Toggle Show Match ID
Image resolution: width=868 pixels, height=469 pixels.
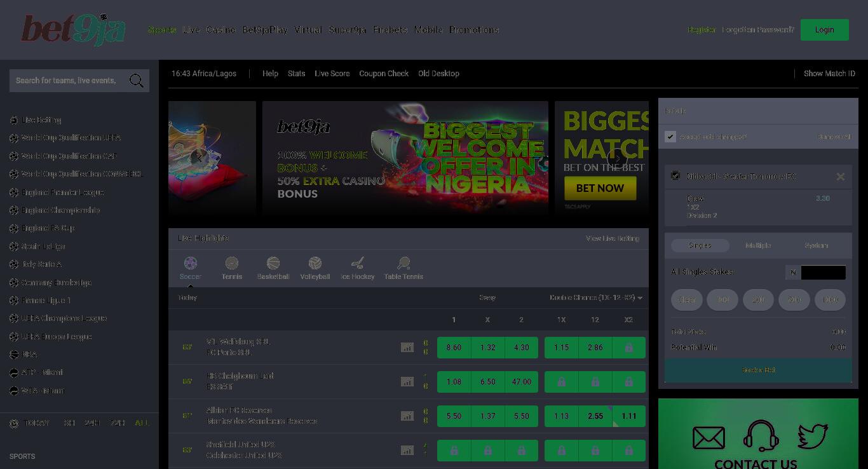click(x=829, y=74)
